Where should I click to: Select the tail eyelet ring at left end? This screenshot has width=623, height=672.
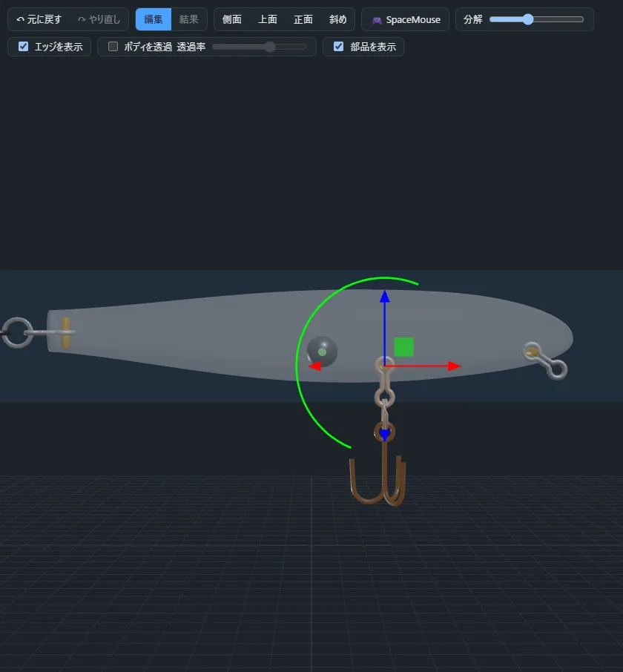tap(17, 332)
